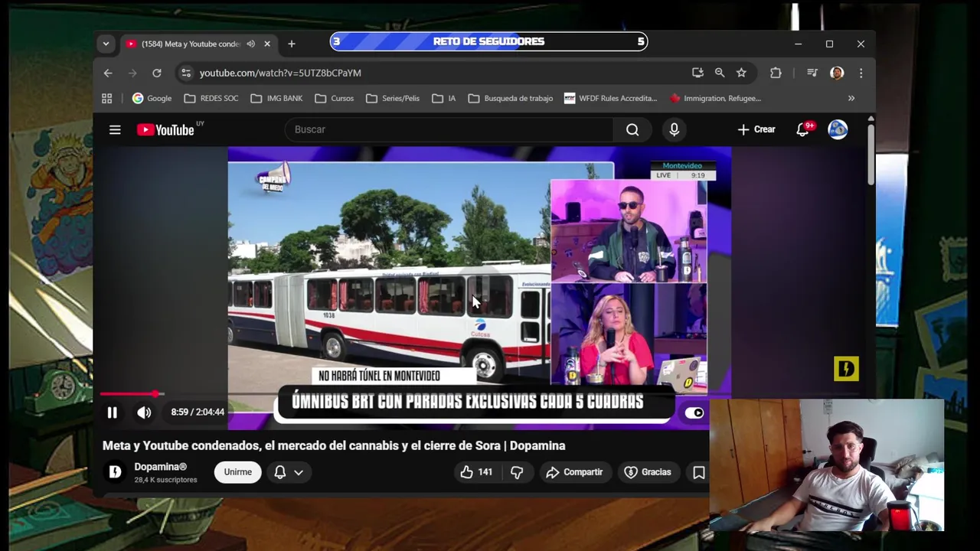
Task: Expand channel notification bell dropdown
Action: click(x=289, y=472)
